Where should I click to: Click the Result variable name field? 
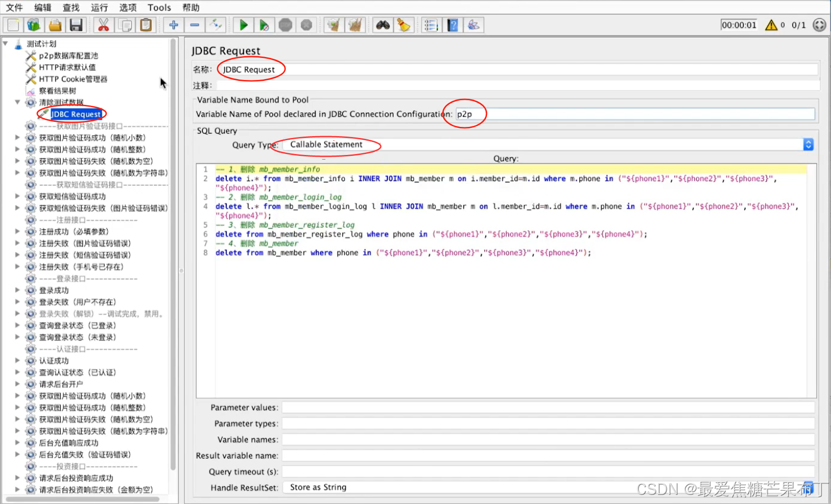[x=548, y=456]
